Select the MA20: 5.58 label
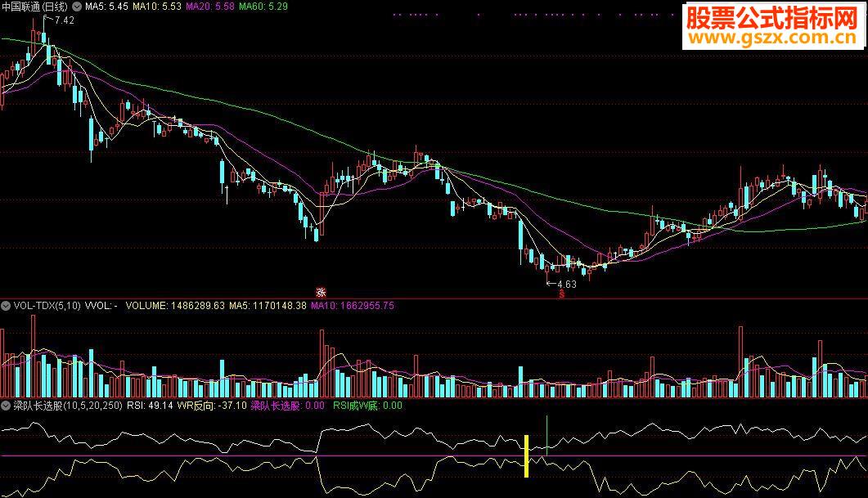The image size is (868, 498). click(x=209, y=7)
